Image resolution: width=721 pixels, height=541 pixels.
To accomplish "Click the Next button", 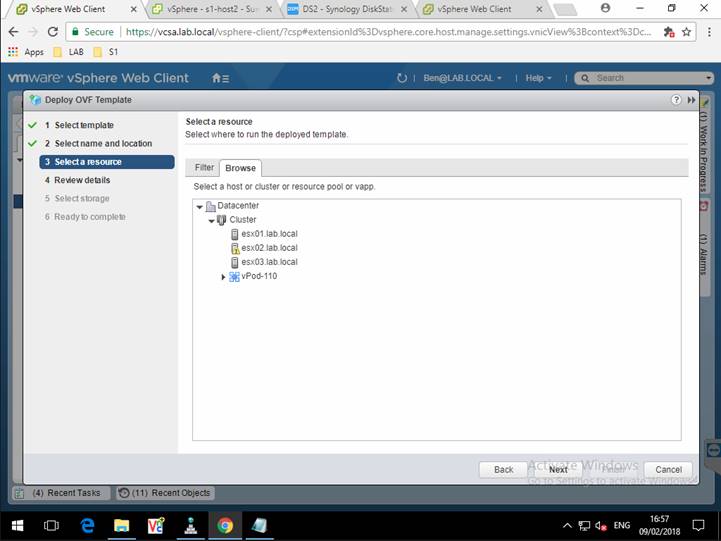I will tap(558, 469).
